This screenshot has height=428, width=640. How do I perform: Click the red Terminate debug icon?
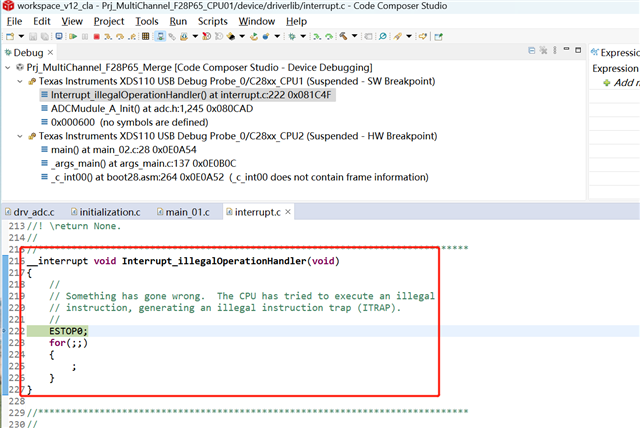click(96, 36)
